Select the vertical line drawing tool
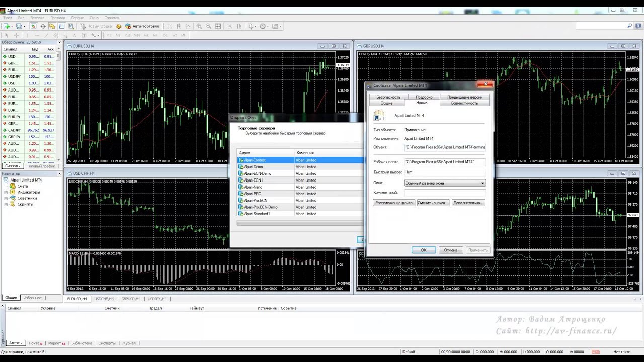This screenshot has height=362, width=644. 28,35
